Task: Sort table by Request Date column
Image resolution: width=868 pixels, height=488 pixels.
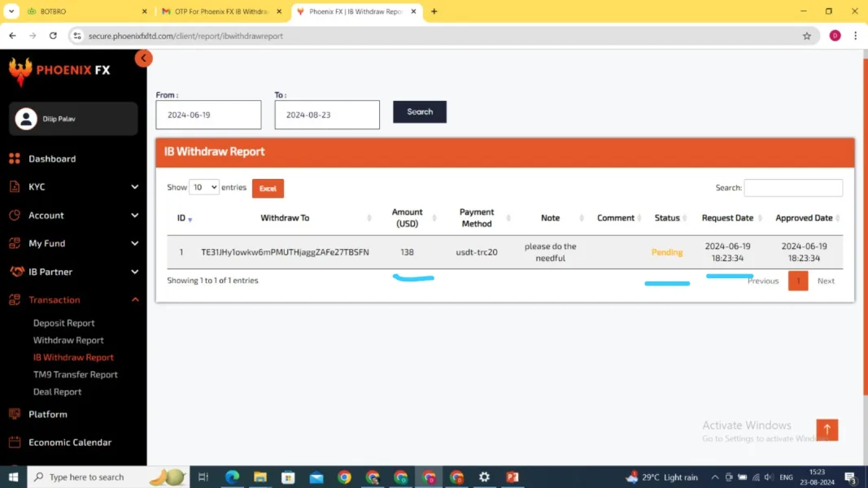Action: tap(728, 218)
